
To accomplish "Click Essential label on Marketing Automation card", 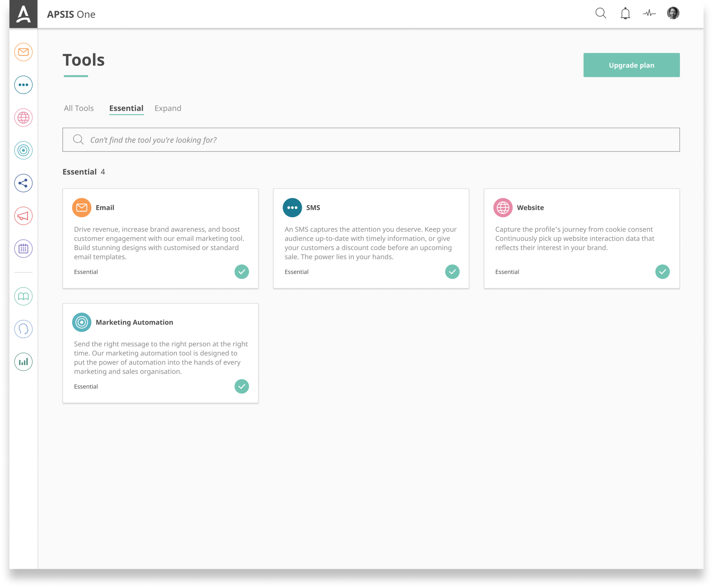I will pos(86,386).
